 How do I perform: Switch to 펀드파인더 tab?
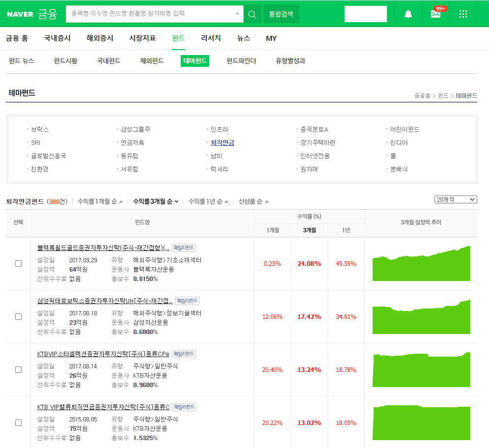(x=242, y=61)
